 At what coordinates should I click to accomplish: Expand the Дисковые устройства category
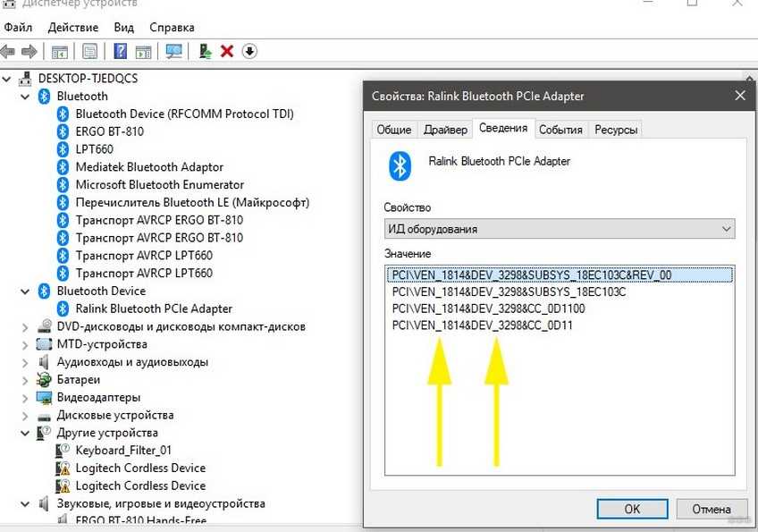click(x=25, y=416)
